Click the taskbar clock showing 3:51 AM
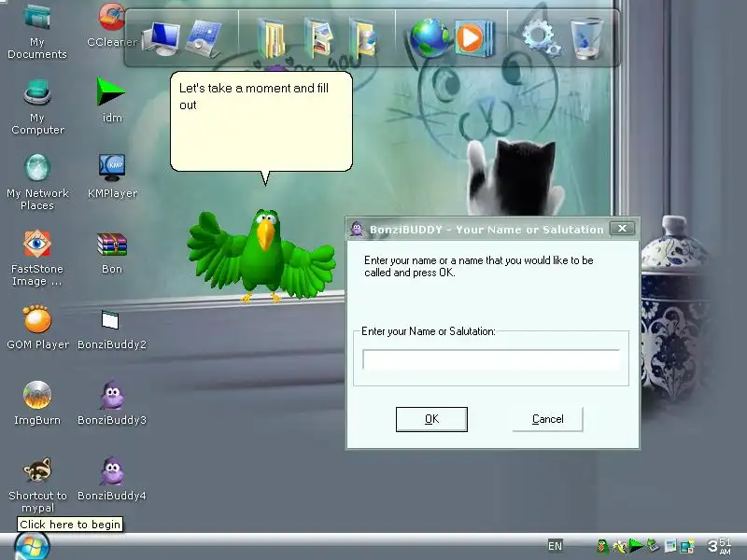The image size is (747, 560). tap(719, 546)
